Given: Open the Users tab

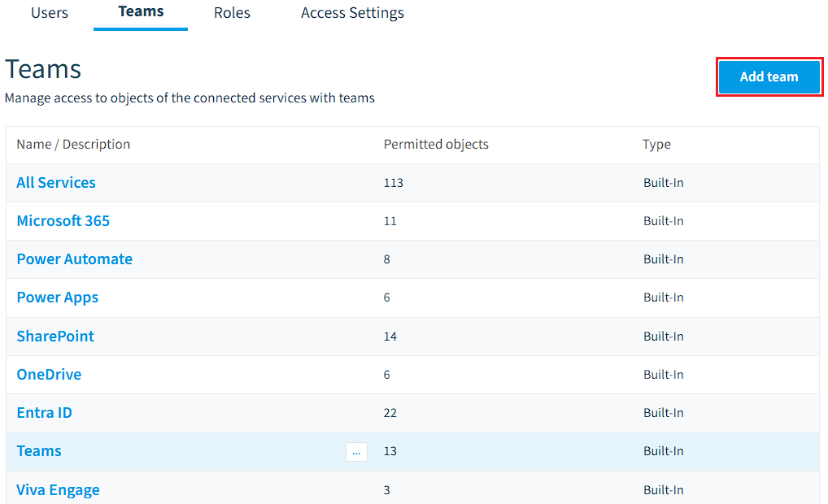Looking at the screenshot, I should [x=50, y=13].
